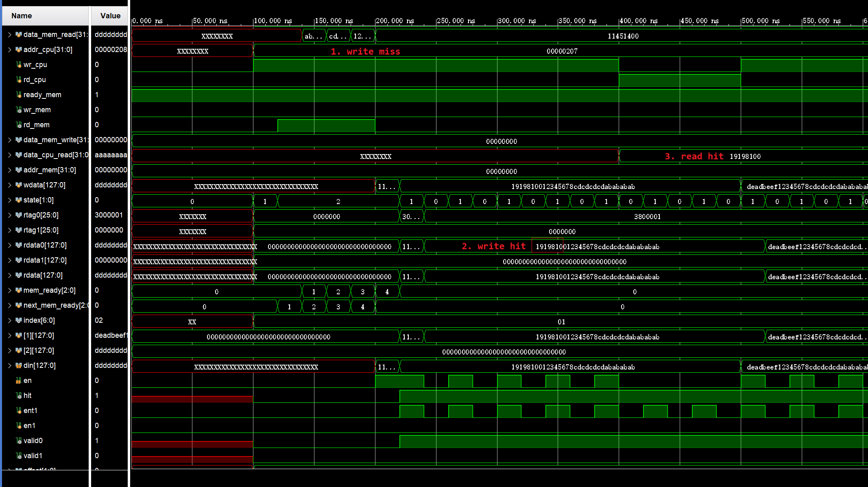This screenshot has height=487, width=868.
Task: Click the 200.000 ns timeline mark
Action: pos(395,21)
